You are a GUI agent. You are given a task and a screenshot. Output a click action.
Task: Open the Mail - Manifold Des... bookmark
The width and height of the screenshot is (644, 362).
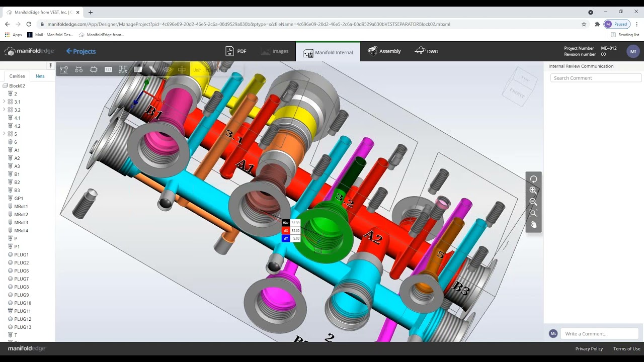[50, 35]
